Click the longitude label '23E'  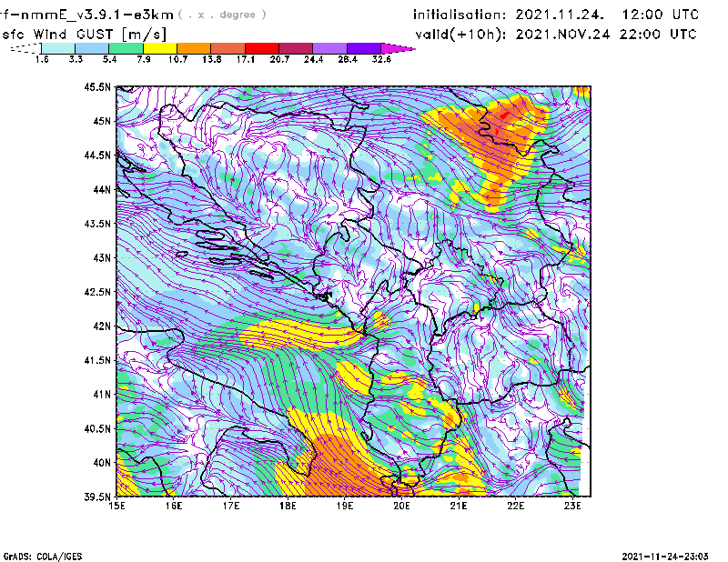click(x=572, y=506)
